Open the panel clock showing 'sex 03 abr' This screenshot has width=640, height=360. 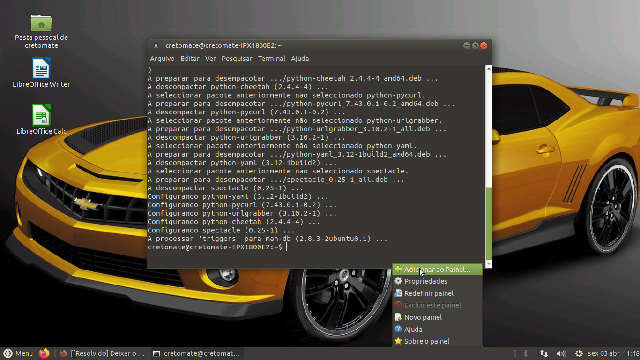click(x=613, y=353)
